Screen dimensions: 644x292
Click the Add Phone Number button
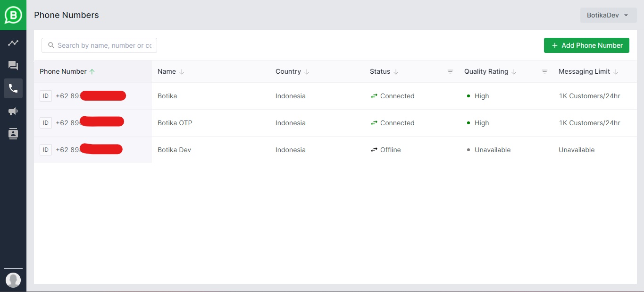coord(586,45)
